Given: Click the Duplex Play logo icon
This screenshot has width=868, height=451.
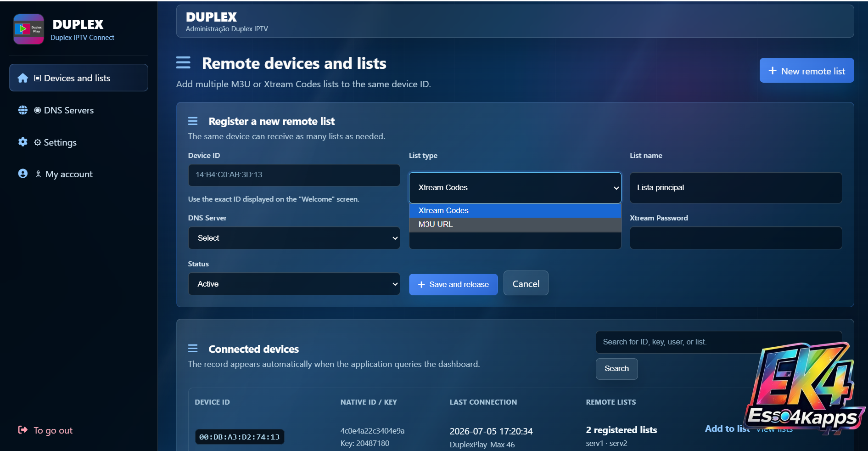Looking at the screenshot, I should (x=28, y=29).
